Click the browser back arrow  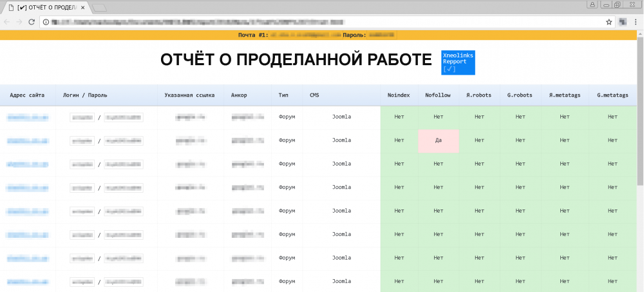tap(7, 22)
